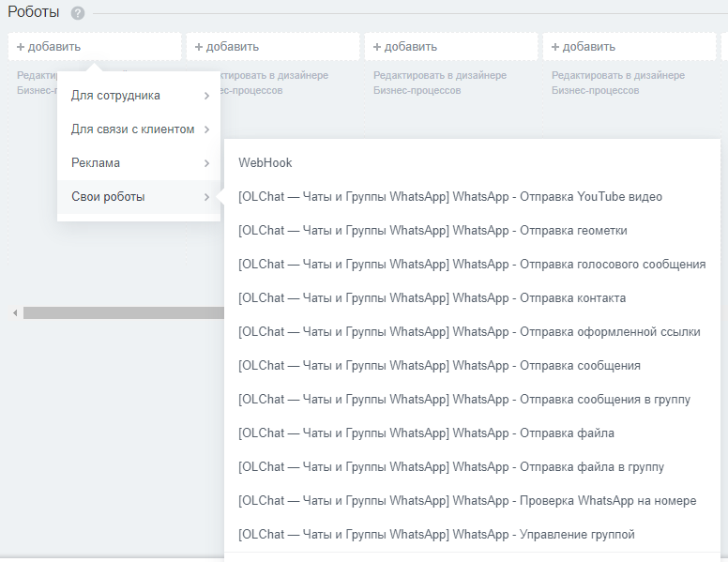Click the fourth '+ добавить' robot button
This screenshot has height=562, width=728.
point(629,47)
